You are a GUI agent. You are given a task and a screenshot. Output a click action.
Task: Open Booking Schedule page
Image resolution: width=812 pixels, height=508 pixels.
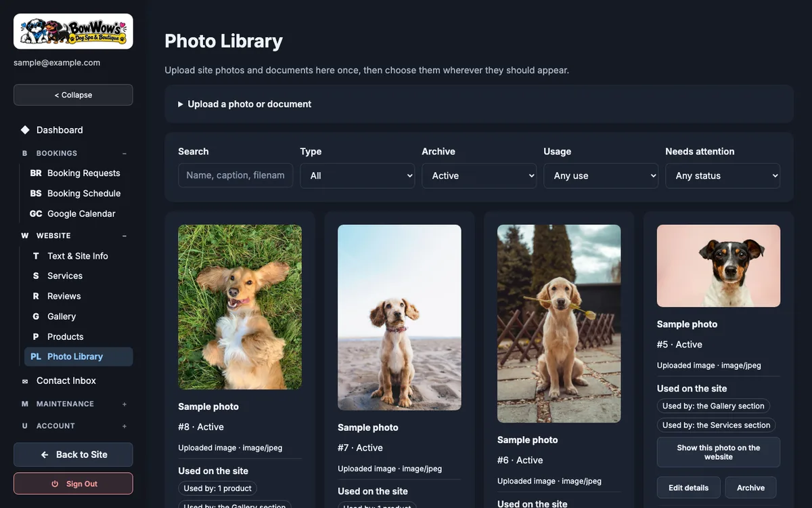pos(78,194)
